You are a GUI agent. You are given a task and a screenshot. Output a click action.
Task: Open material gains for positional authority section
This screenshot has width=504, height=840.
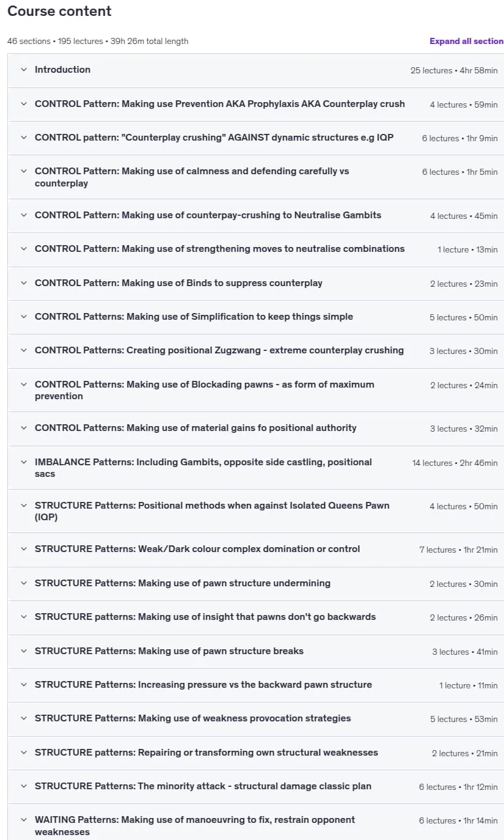point(256,428)
